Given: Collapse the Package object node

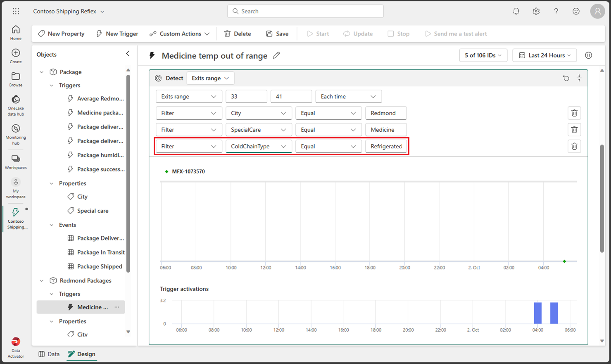Looking at the screenshot, I should click(x=41, y=72).
